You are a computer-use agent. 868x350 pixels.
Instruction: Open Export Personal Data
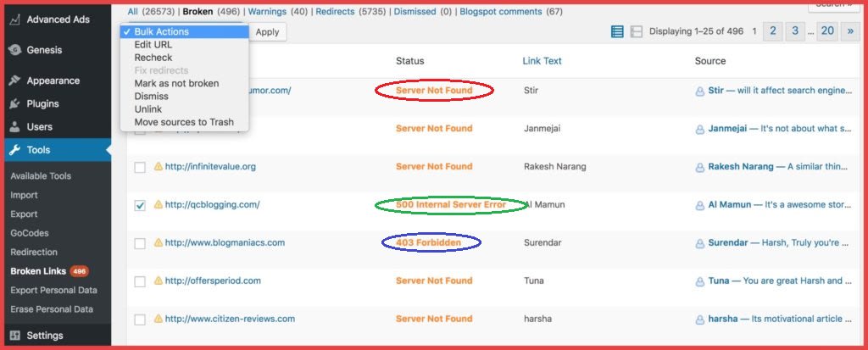point(53,290)
